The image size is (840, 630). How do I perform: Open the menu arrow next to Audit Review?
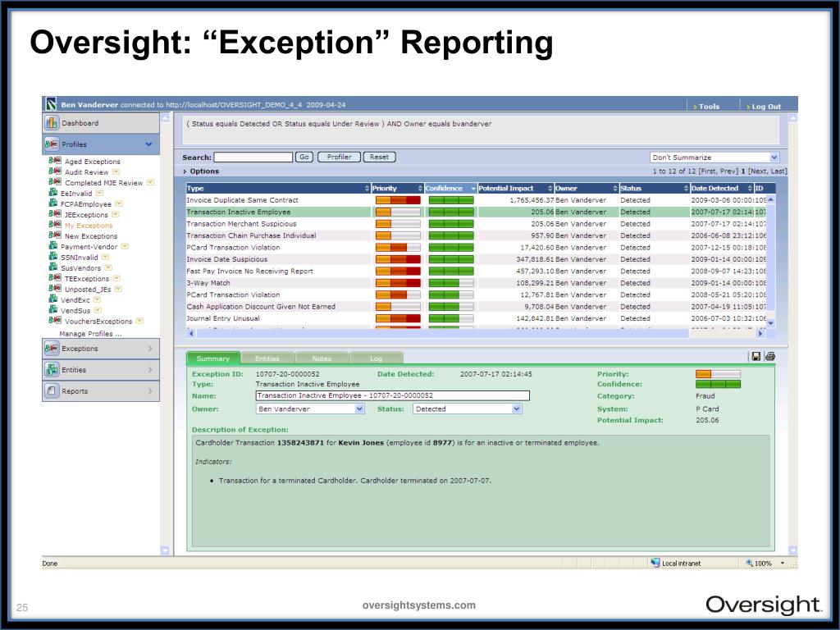[116, 172]
